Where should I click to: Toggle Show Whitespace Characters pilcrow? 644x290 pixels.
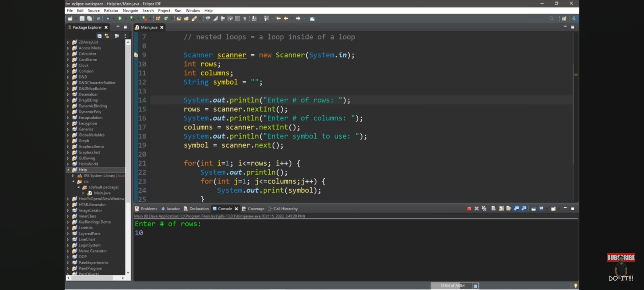(x=245, y=19)
